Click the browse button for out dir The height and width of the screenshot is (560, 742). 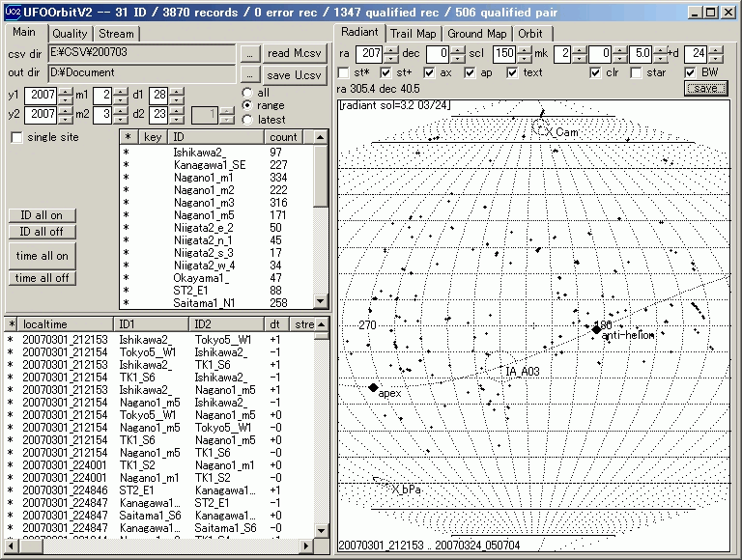click(x=249, y=74)
